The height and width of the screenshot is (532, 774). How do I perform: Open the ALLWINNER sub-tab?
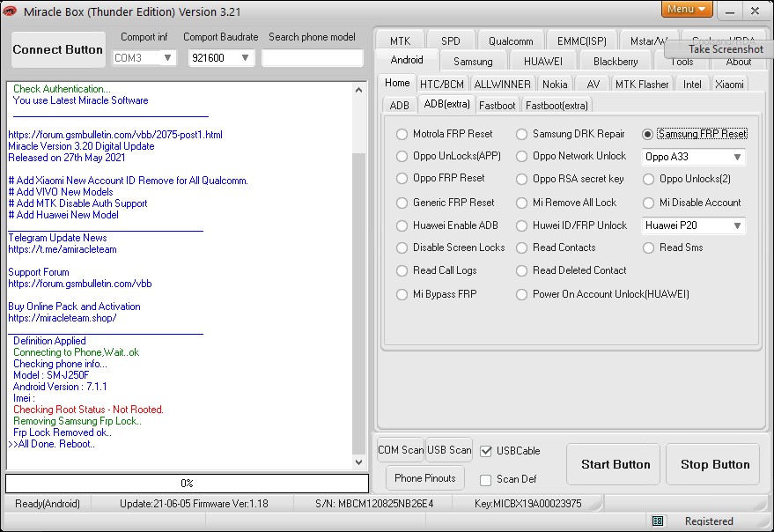[502, 84]
